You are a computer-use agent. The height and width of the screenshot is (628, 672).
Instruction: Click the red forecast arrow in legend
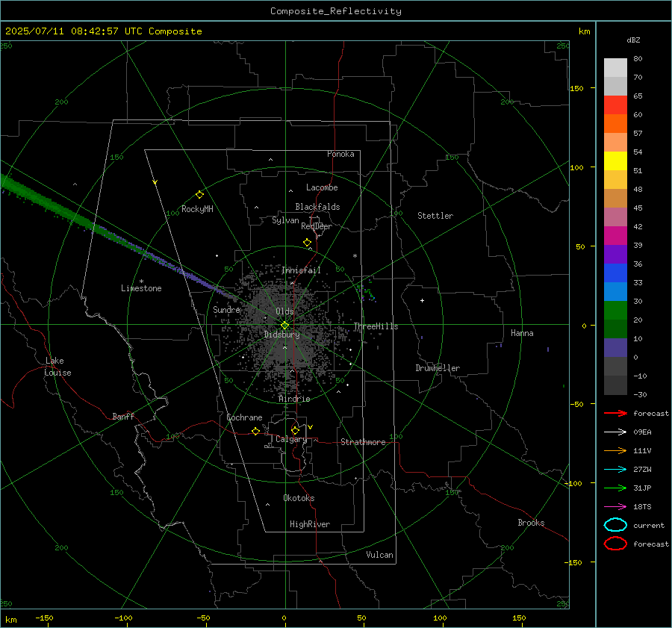tap(615, 413)
